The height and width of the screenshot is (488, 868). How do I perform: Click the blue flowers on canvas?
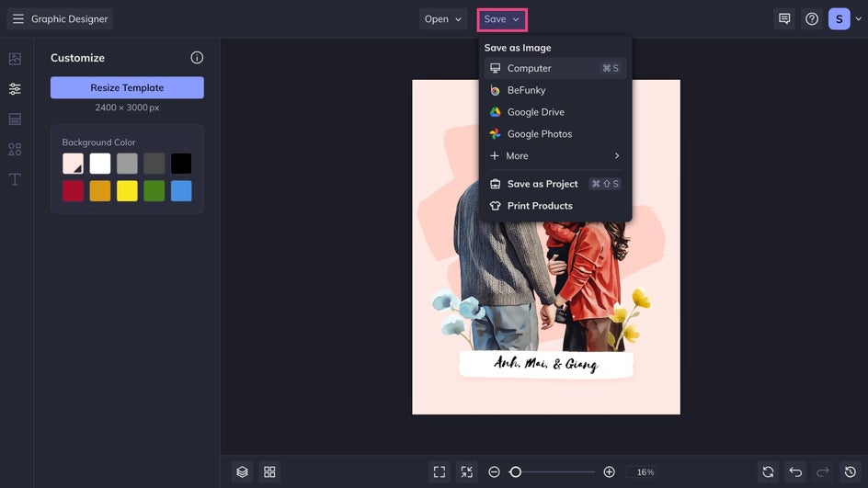(x=460, y=317)
